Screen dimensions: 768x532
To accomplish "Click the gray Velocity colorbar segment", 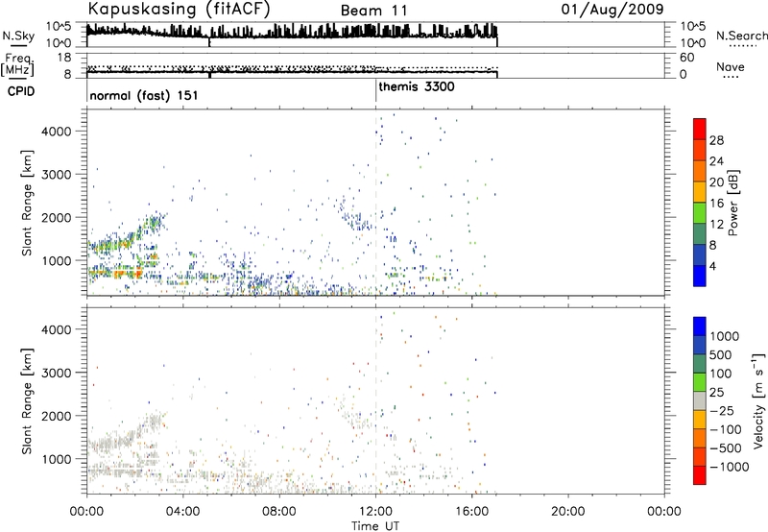I will coord(700,400).
